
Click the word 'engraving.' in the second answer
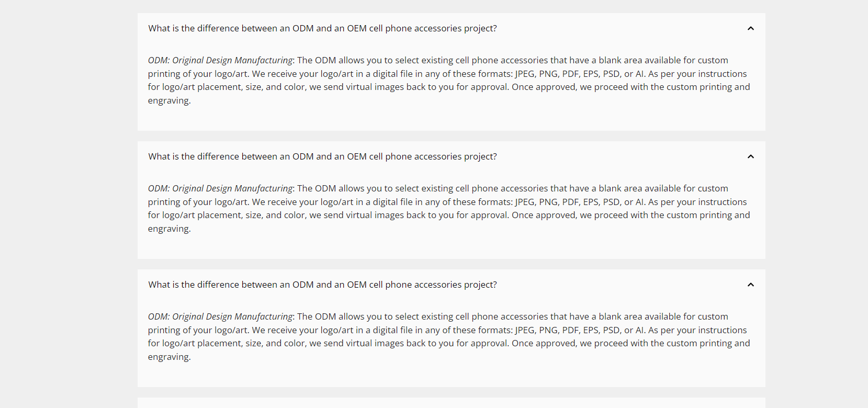(169, 229)
